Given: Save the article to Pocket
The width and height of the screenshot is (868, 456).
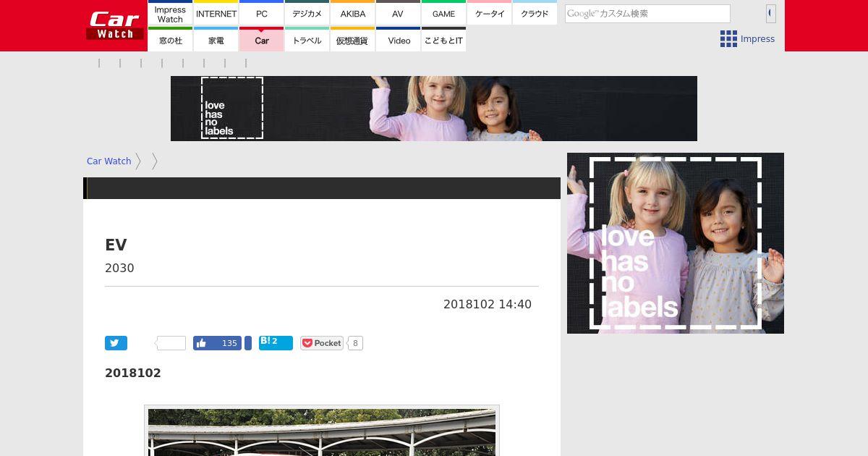Looking at the screenshot, I should point(322,343).
